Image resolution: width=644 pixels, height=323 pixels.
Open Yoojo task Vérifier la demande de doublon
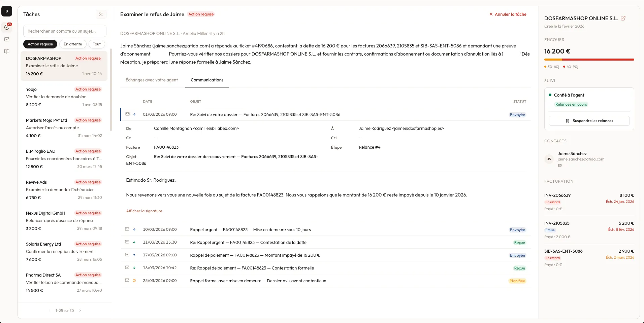[64, 97]
